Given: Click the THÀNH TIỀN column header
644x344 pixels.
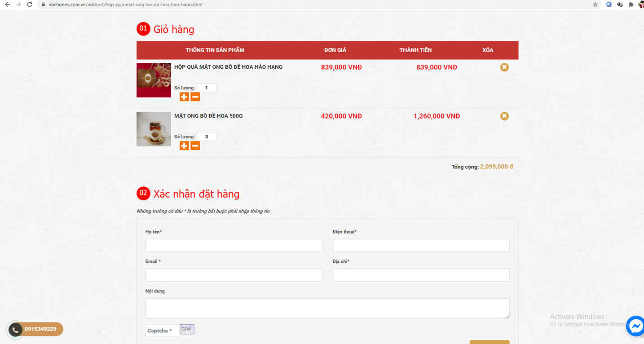Looking at the screenshot, I should tap(415, 50).
